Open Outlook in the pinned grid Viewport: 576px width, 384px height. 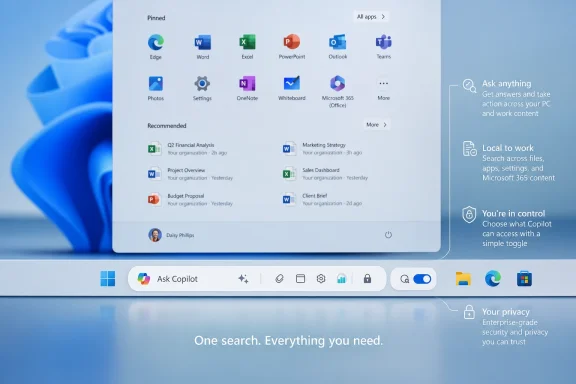(x=338, y=47)
